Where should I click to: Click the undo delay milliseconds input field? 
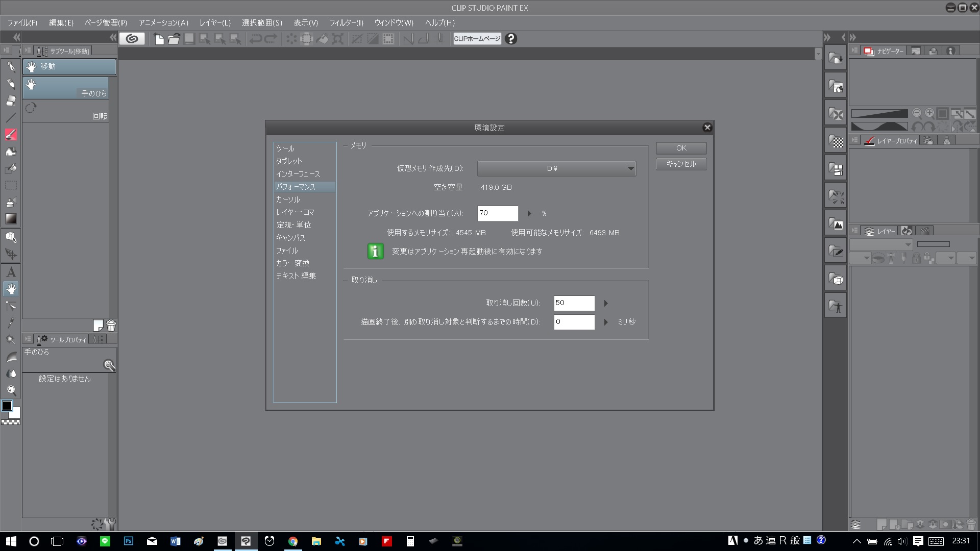(x=574, y=322)
